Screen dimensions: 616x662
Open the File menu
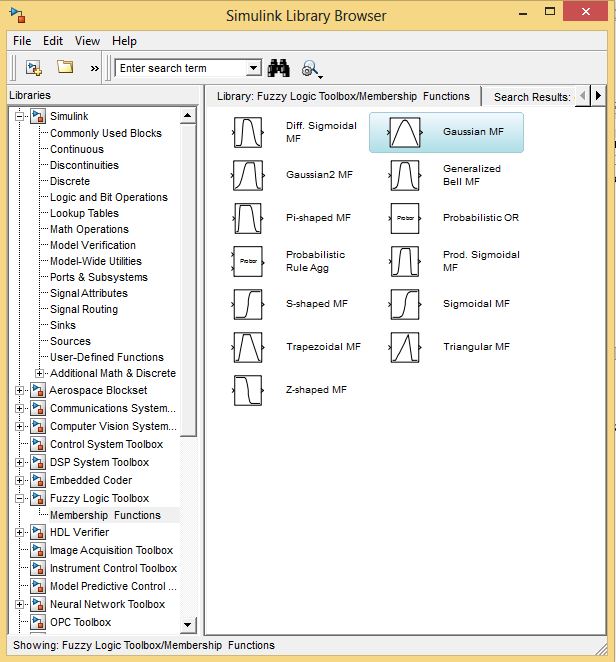coord(22,41)
